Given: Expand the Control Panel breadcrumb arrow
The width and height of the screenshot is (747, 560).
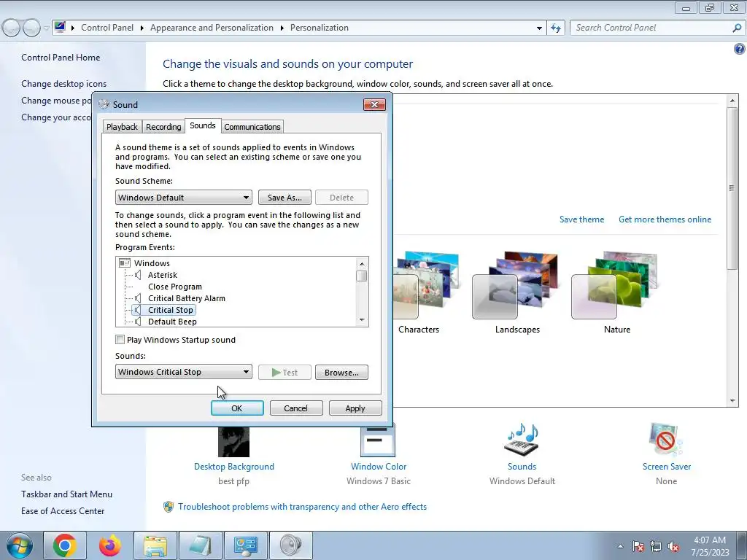Looking at the screenshot, I should [142, 28].
